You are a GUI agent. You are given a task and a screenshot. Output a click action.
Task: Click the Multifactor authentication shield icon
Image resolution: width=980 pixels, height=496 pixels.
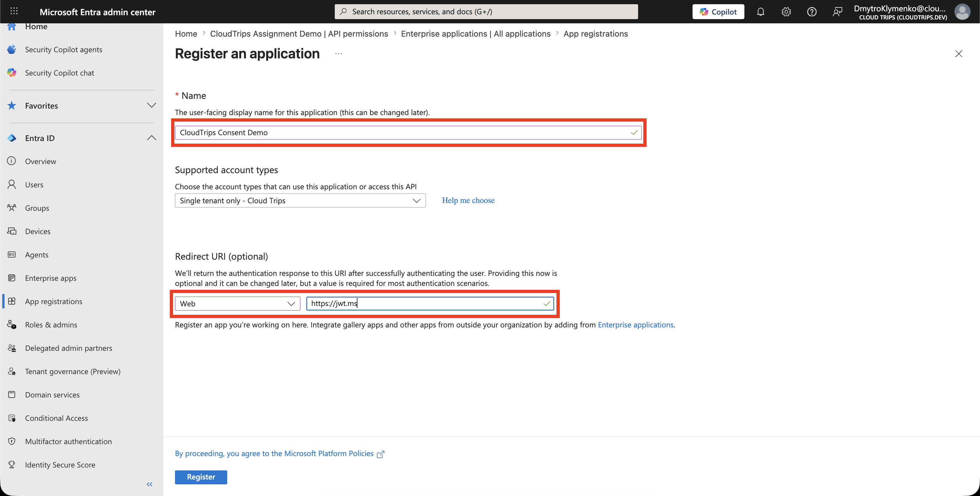tap(12, 441)
